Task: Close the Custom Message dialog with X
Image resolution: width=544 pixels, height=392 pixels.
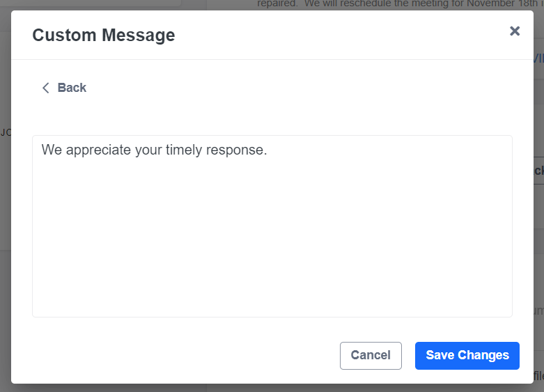Action: point(515,31)
